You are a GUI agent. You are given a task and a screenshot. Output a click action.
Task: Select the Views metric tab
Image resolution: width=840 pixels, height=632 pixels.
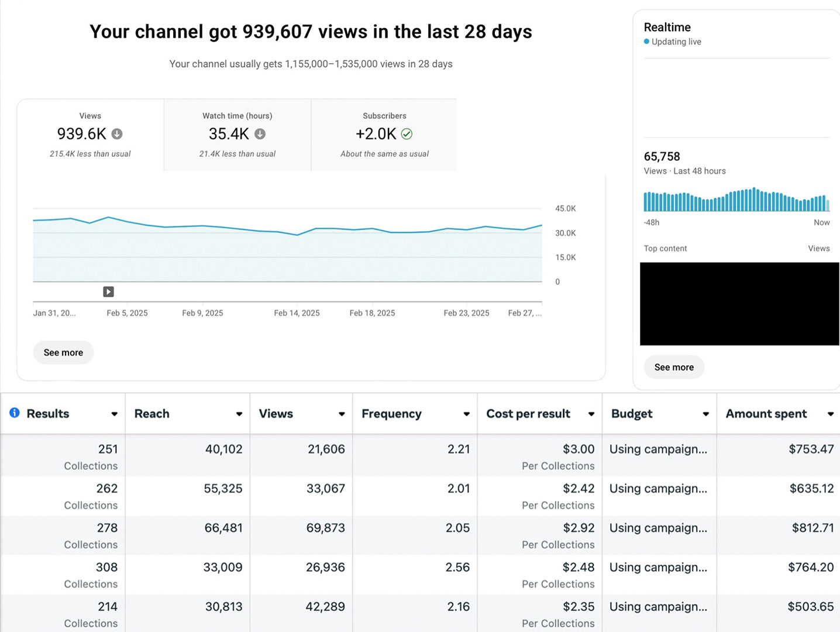pyautogui.click(x=90, y=135)
